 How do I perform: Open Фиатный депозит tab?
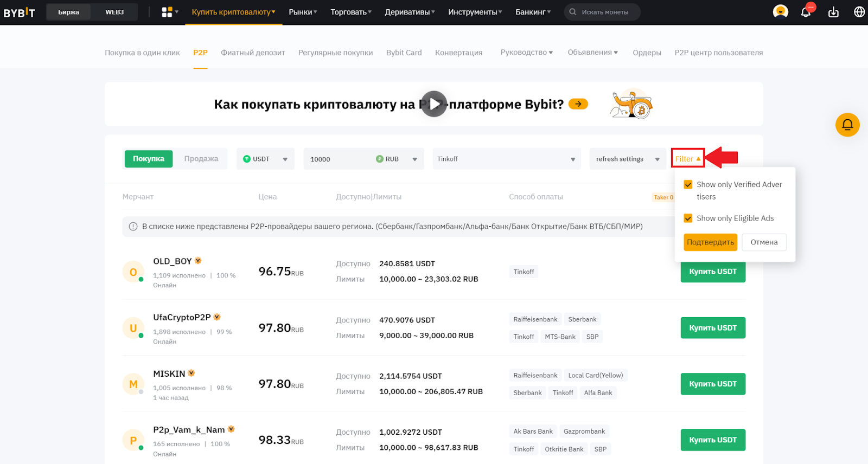tap(253, 53)
